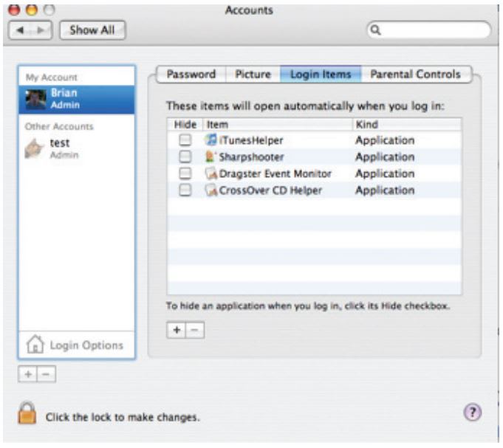Click the Sharpshooter application icon
The height and width of the screenshot is (448, 503).
click(x=210, y=156)
